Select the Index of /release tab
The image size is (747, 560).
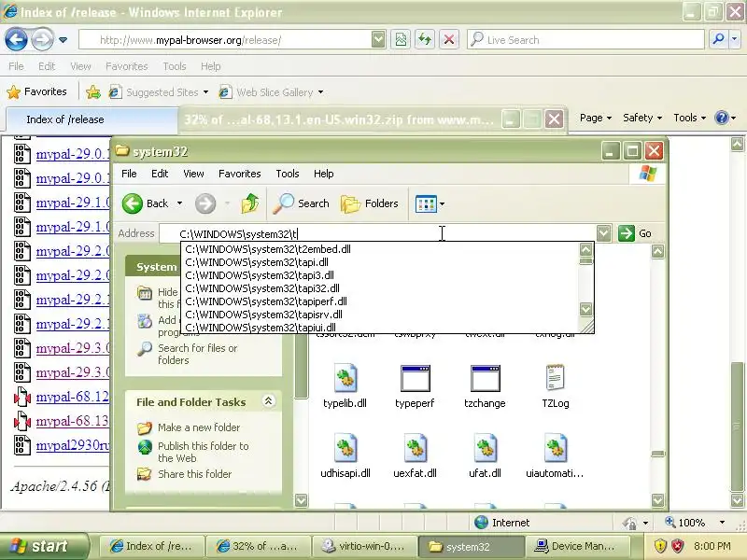pos(92,119)
